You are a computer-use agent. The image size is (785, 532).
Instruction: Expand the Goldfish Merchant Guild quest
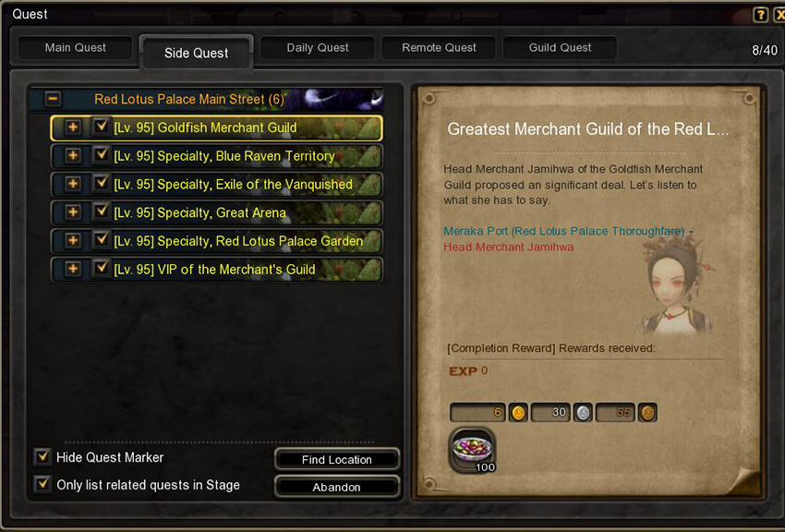tap(73, 127)
